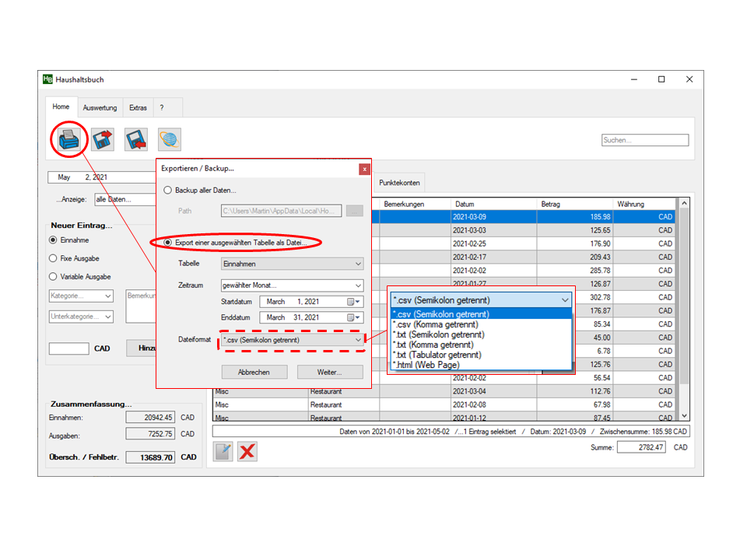
Task: Click the 'Weiter...' button
Action: point(330,373)
